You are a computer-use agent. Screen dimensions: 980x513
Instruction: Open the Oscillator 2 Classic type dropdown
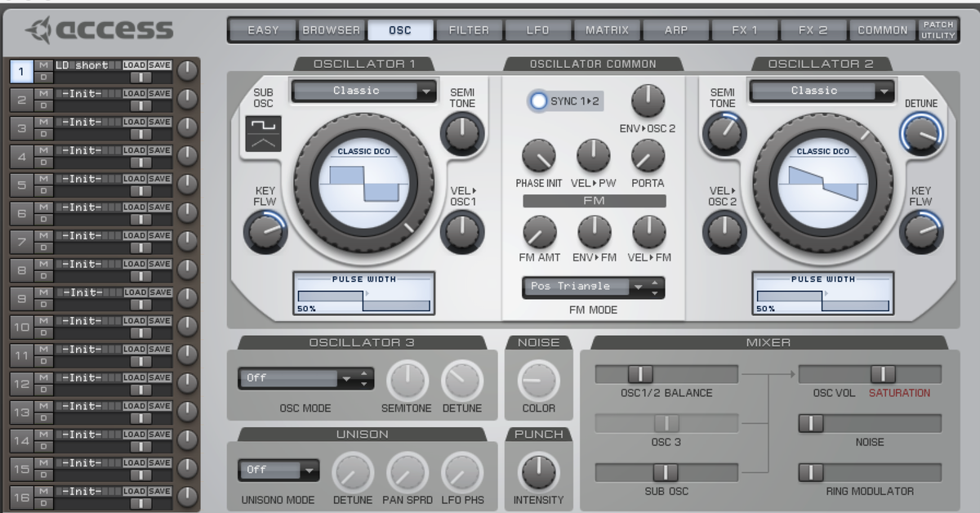[822, 91]
